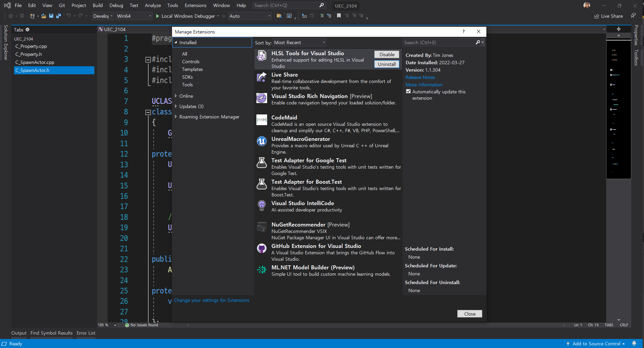Click the UnrealMacroGenerator Unreal logo icon
This screenshot has width=644, height=348.
coord(262,141)
